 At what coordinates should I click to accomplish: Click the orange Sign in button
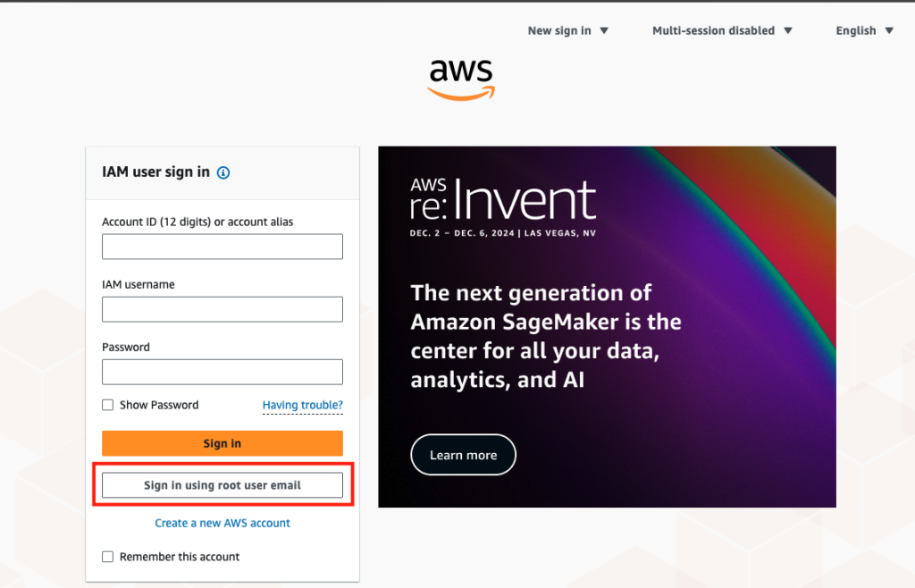point(222,443)
